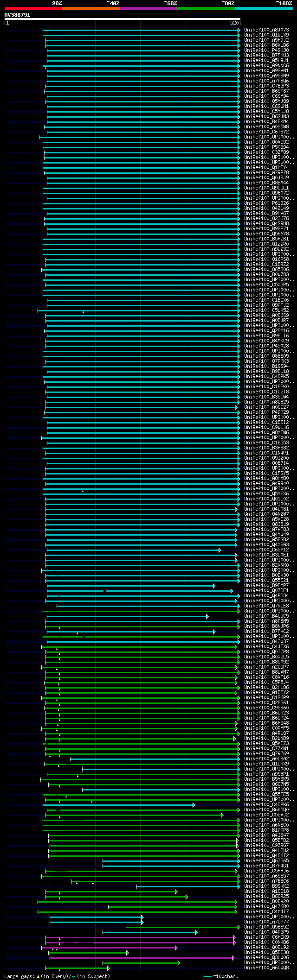Click the UniRef100_Q28X16 label

tap(266, 330)
